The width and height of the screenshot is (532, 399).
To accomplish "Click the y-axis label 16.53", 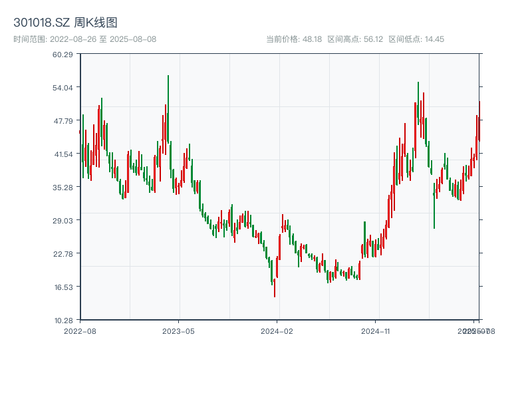I will click(63, 287).
